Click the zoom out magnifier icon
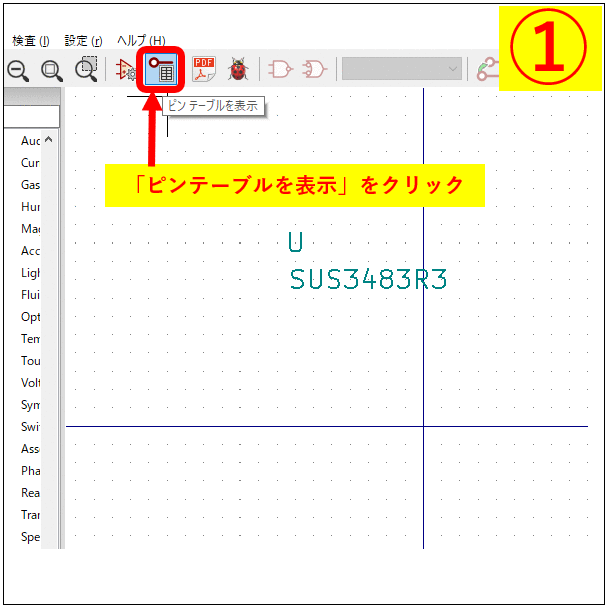Screen dimensions: 610x610 18,69
